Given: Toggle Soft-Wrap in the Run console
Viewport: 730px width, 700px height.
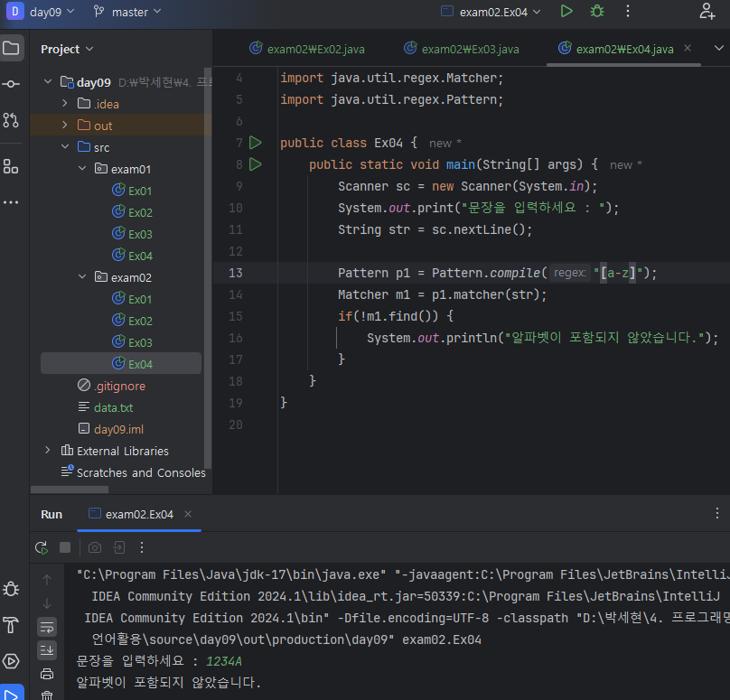Looking at the screenshot, I should click(47, 626).
